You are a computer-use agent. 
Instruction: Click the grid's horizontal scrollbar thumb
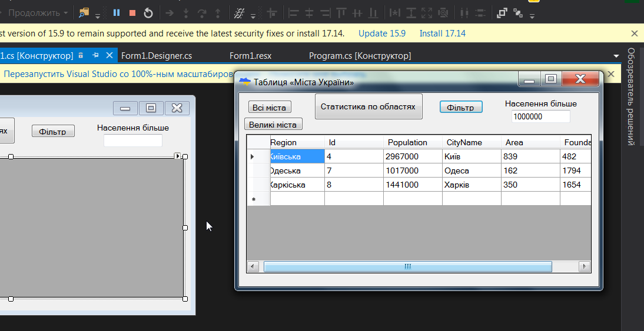coord(407,266)
